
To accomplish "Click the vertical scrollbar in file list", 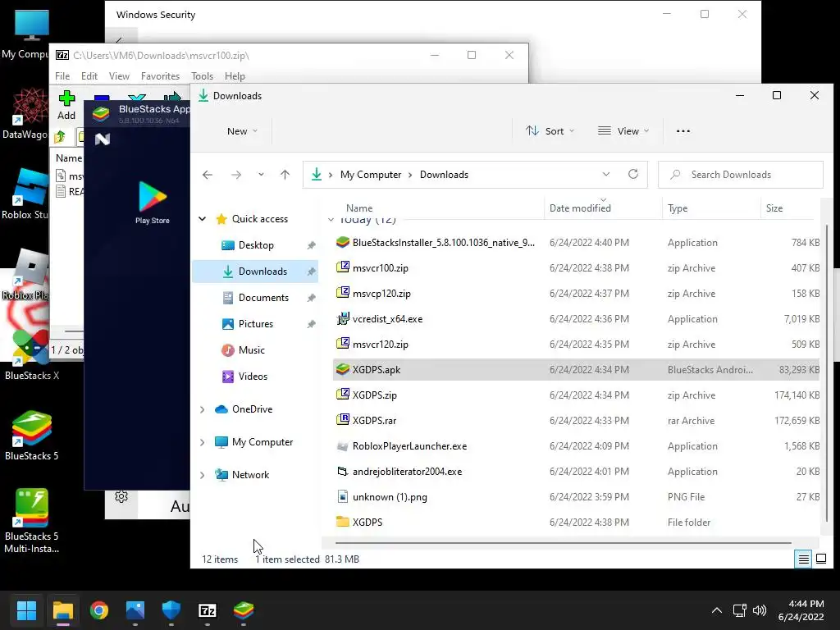I will tap(827, 372).
